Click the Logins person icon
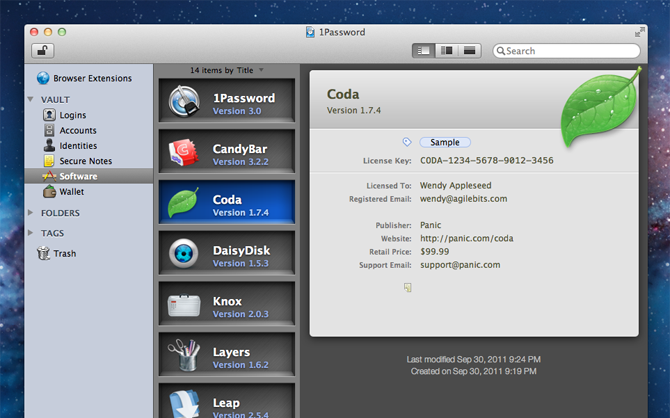Image resolution: width=670 pixels, height=418 pixels. pyautogui.click(x=49, y=115)
